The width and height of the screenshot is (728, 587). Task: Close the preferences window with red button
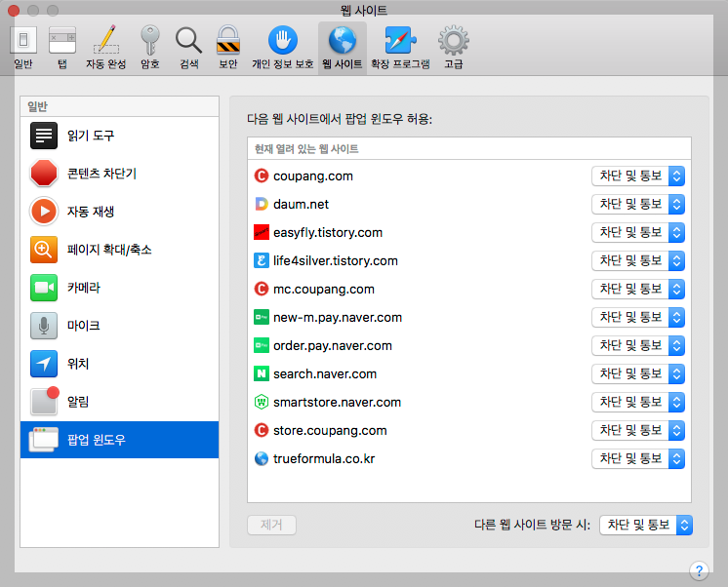[x=14, y=10]
